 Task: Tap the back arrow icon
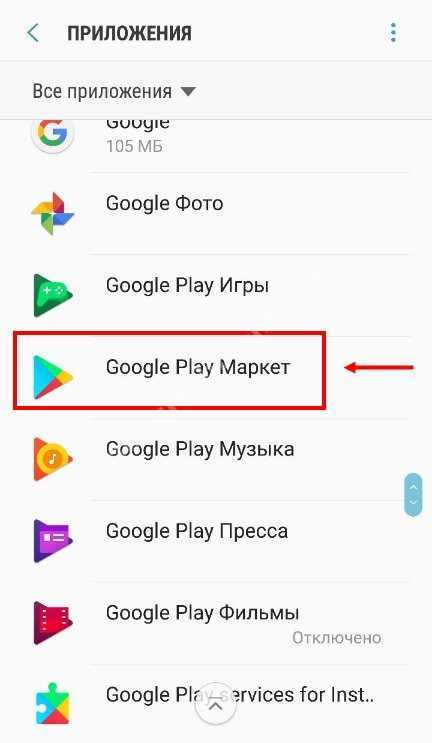tap(33, 34)
